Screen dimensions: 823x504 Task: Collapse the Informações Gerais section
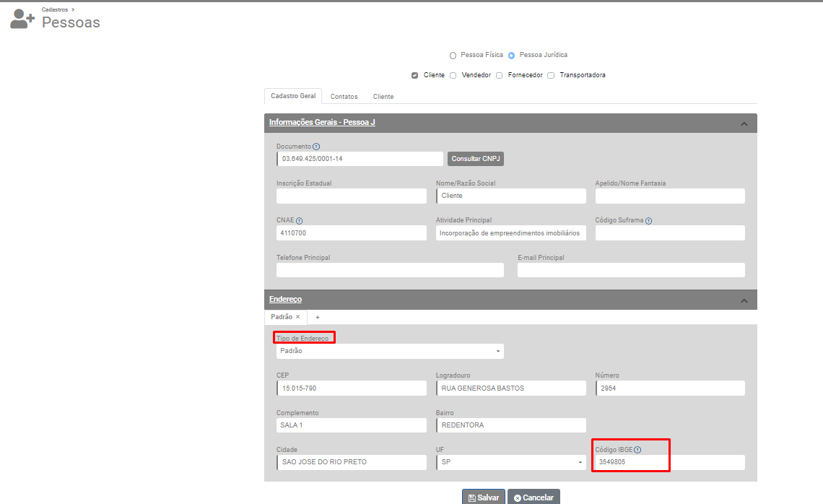click(744, 123)
